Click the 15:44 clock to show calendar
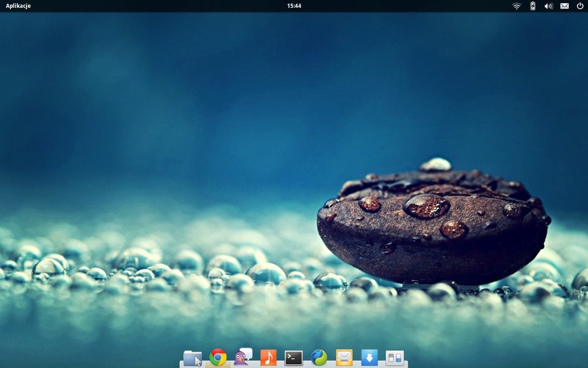The width and height of the screenshot is (588, 368). (x=294, y=6)
